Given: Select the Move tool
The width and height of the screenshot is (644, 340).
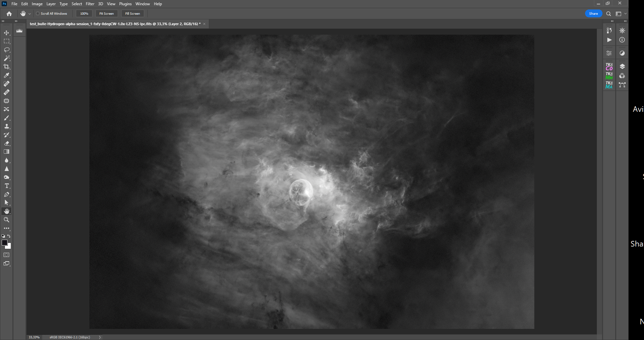Looking at the screenshot, I should [7, 33].
